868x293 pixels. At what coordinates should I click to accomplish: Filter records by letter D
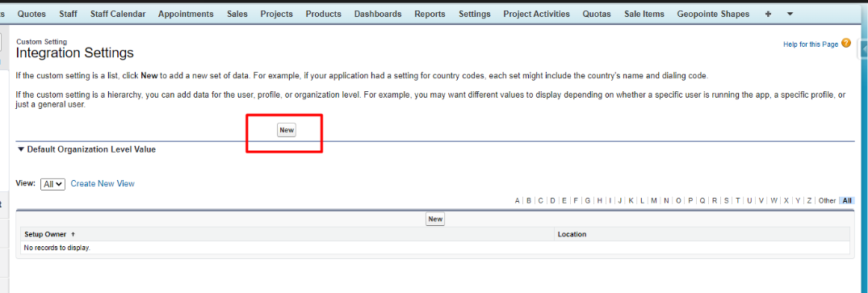552,200
